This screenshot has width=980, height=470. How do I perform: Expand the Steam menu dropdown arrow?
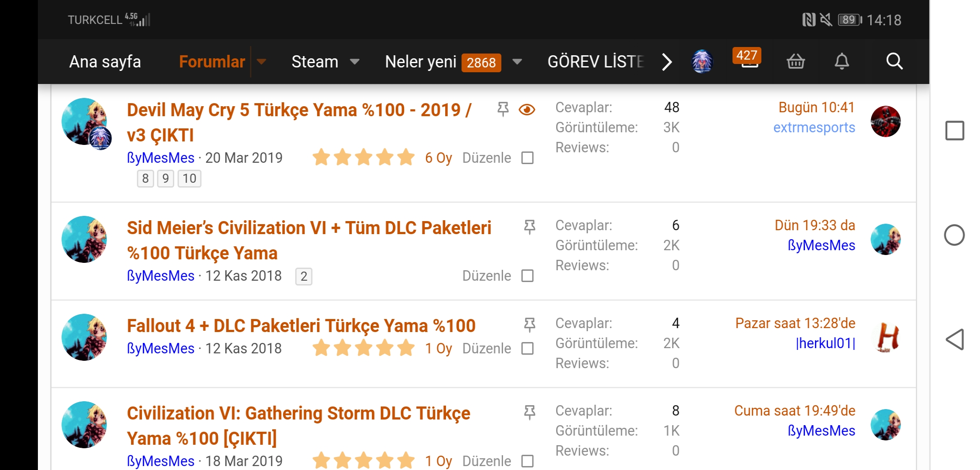(355, 62)
